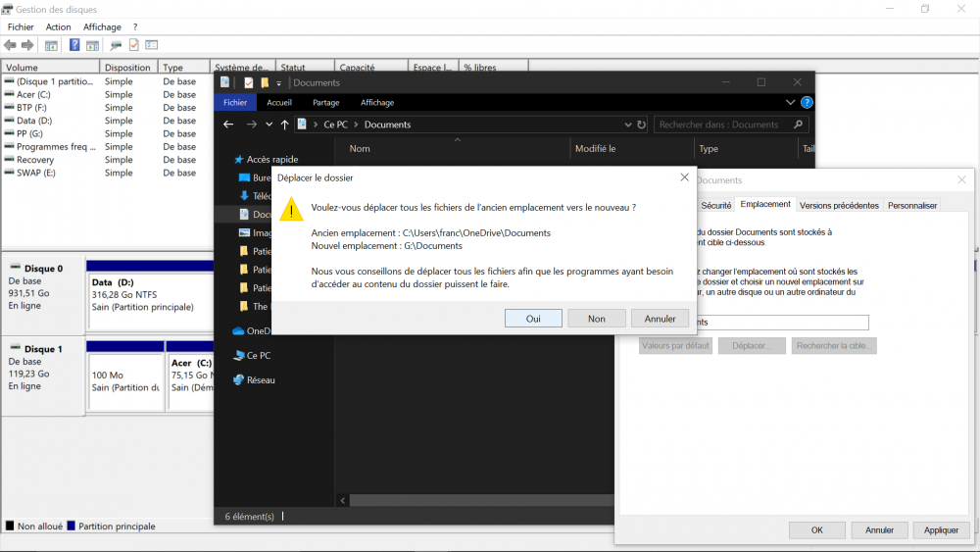Click Non in the move folder dialog
Screen dimensions: 980x552
click(x=596, y=319)
